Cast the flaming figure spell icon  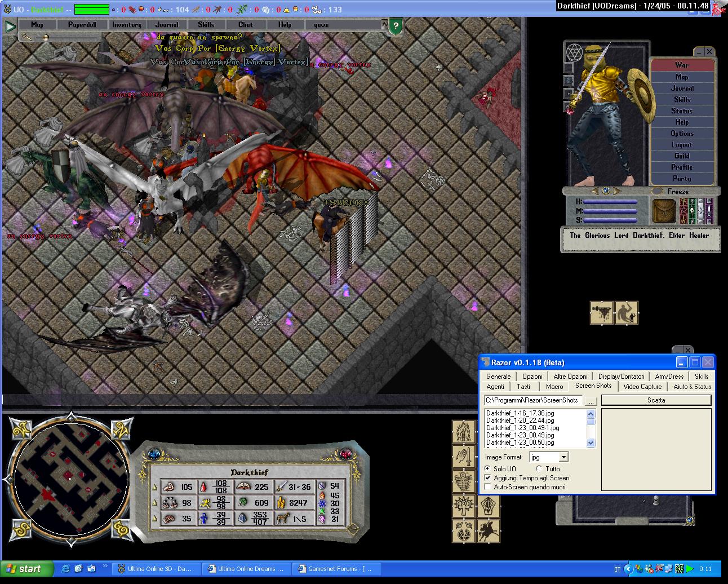click(464, 432)
